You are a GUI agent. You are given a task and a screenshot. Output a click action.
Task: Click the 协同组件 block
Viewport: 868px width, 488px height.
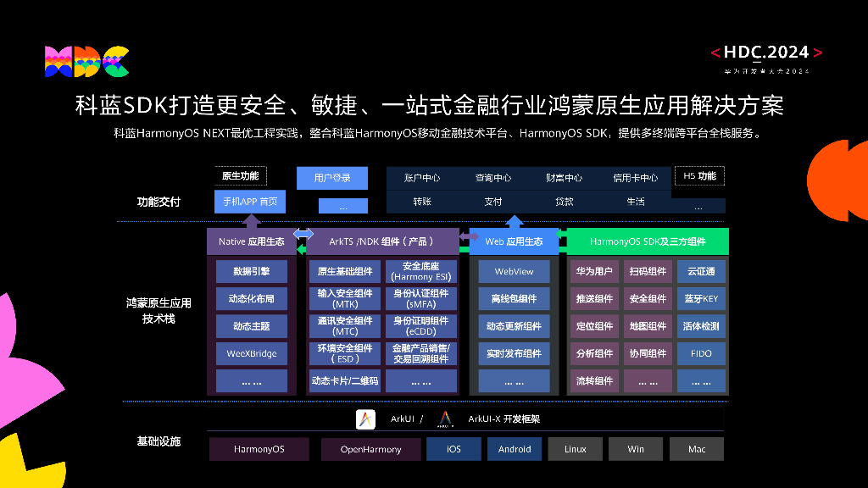[648, 353]
